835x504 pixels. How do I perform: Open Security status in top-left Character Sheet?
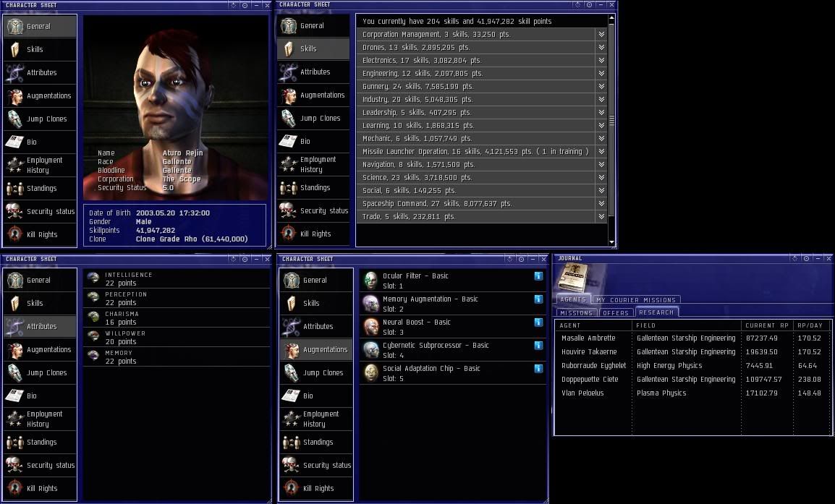coord(40,211)
